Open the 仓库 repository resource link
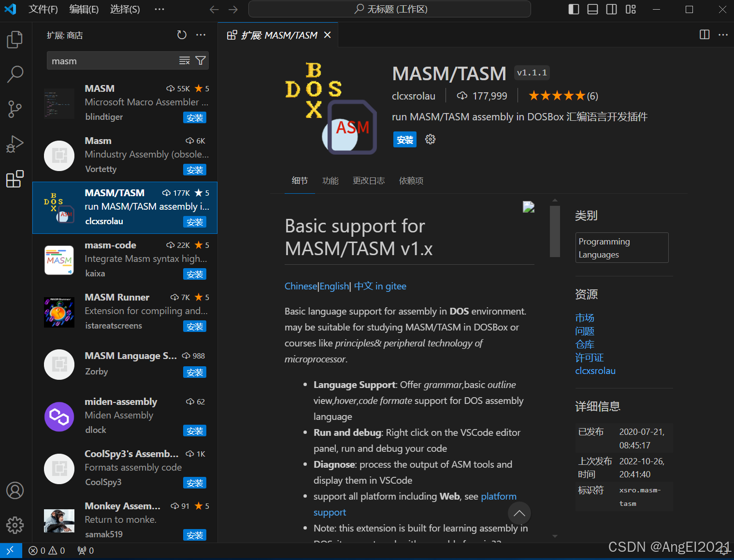The width and height of the screenshot is (734, 560). coord(585,345)
